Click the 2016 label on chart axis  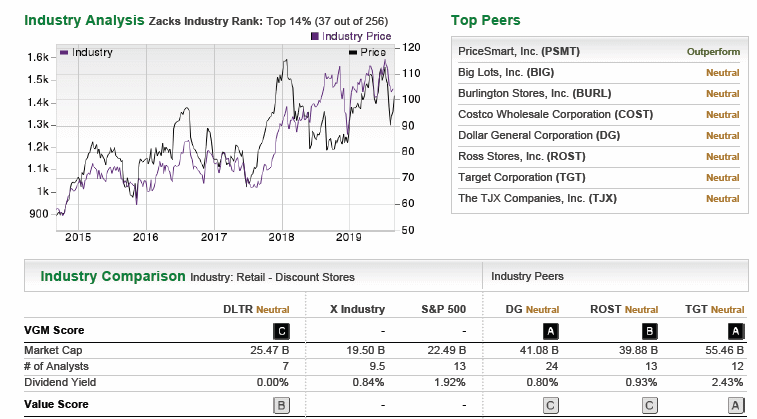[146, 237]
